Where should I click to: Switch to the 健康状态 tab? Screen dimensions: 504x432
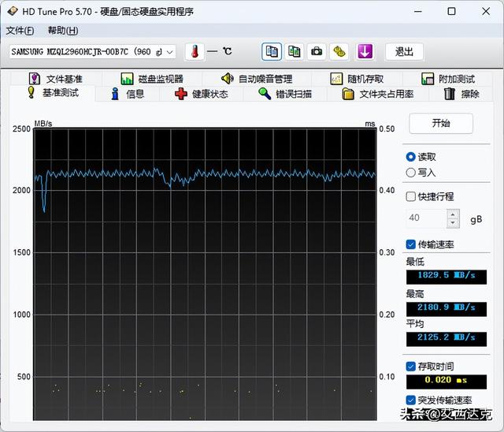point(202,94)
